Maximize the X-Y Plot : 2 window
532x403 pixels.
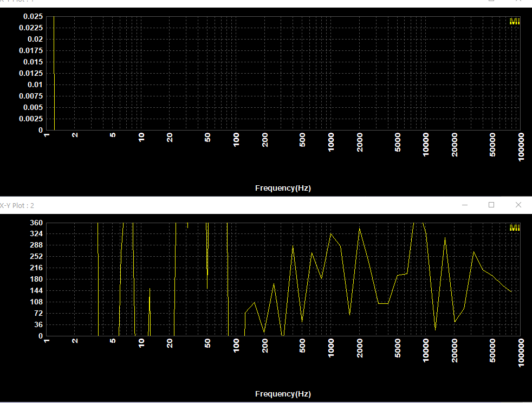tap(491, 205)
